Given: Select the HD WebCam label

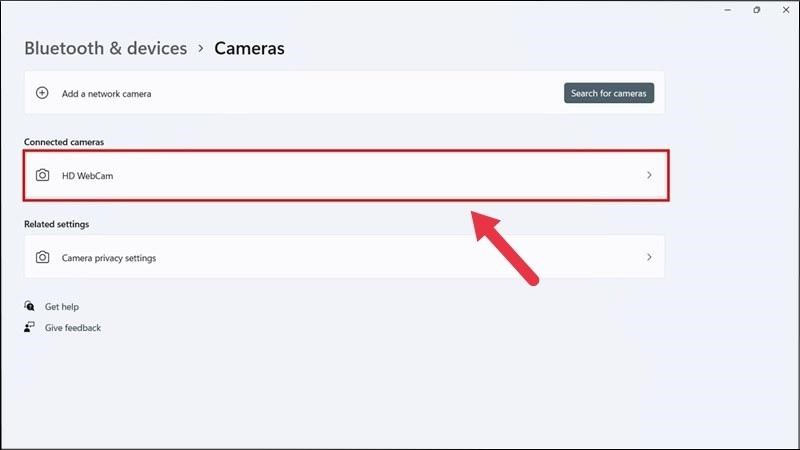Looking at the screenshot, I should click(88, 176).
